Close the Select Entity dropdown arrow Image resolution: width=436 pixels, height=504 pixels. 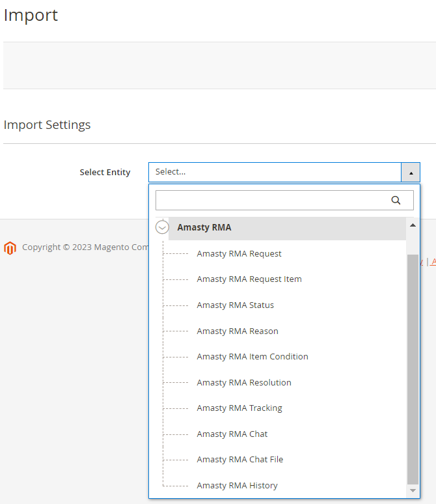411,173
